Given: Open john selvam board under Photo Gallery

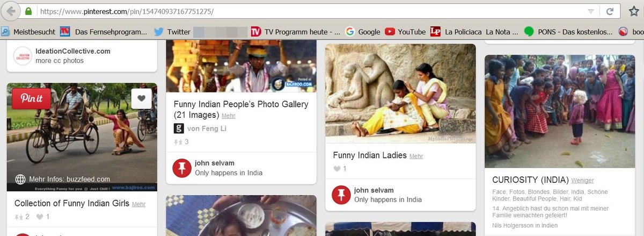Looking at the screenshot, I should pyautogui.click(x=215, y=163).
